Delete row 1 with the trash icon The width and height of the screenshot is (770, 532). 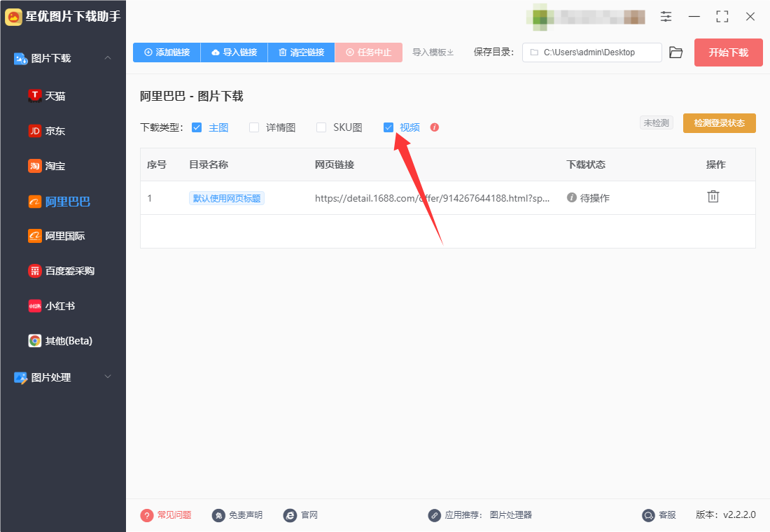pyautogui.click(x=713, y=197)
